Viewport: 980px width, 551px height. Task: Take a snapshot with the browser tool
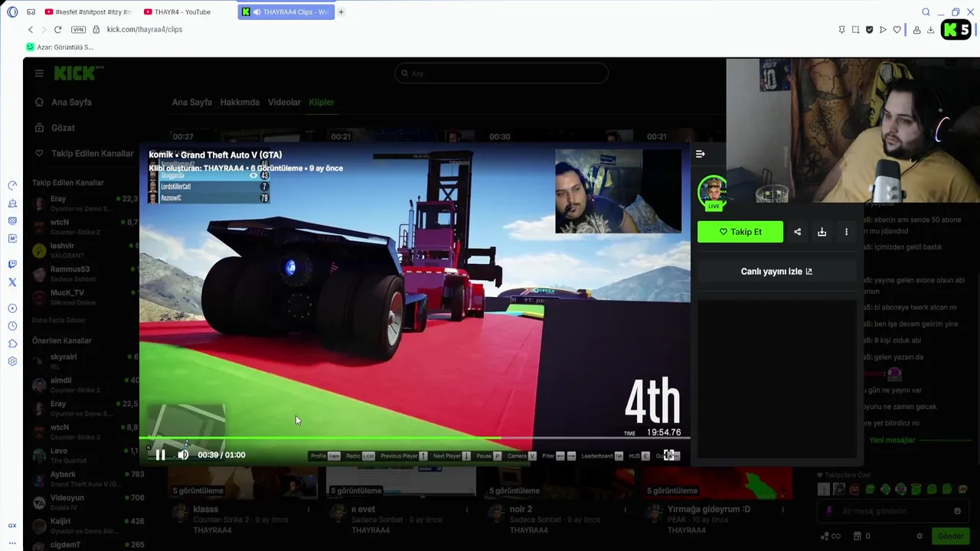pyautogui.click(x=855, y=29)
